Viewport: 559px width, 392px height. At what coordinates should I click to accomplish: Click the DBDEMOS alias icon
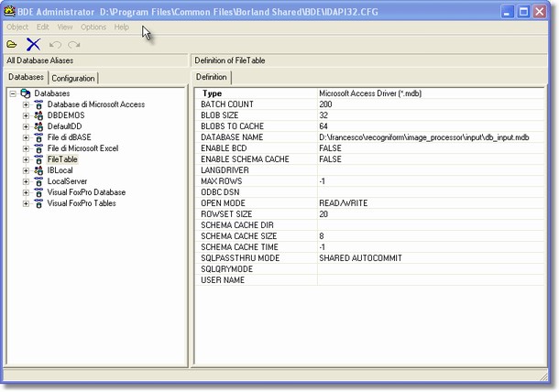(x=38, y=115)
